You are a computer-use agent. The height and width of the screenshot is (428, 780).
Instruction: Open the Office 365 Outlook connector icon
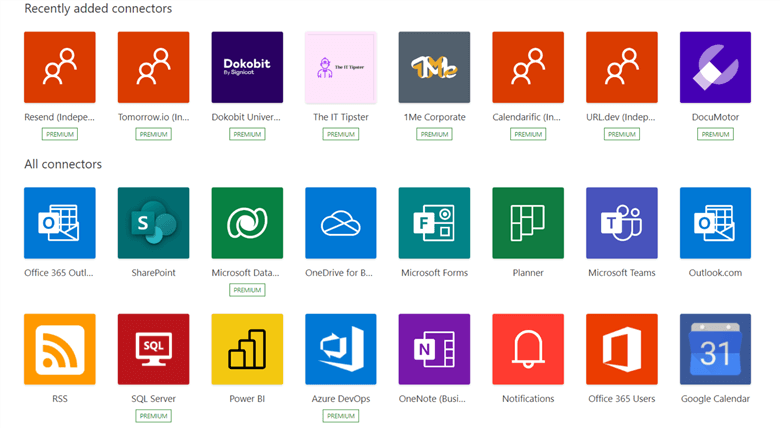[60, 223]
